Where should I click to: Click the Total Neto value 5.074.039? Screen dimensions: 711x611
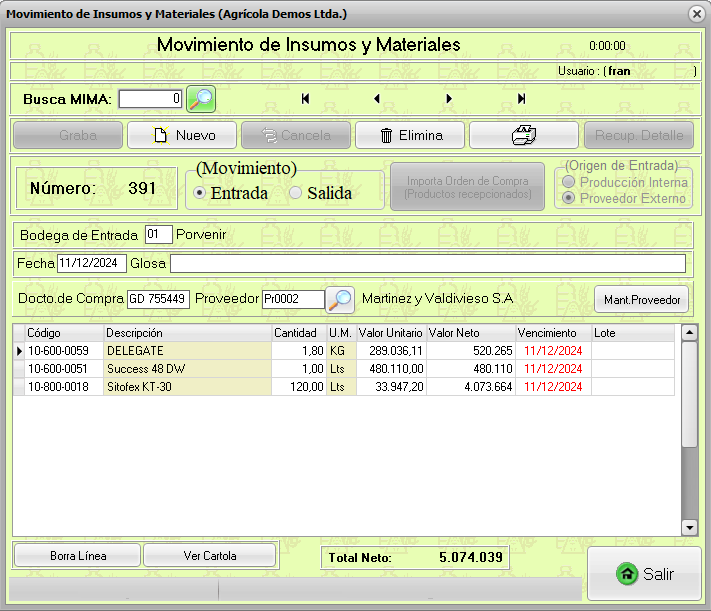pyautogui.click(x=471, y=557)
